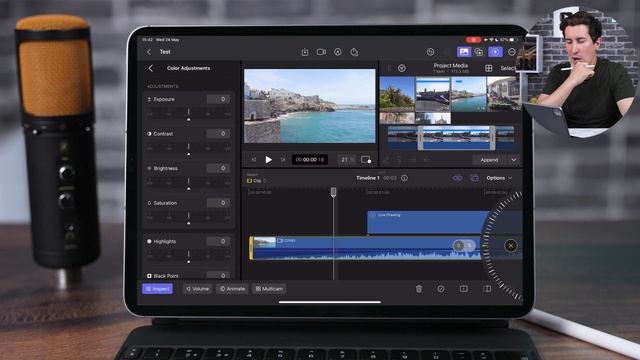Viewport: 640px width, 360px height.
Task: Click the Exposure adjustment icon
Action: click(x=149, y=99)
